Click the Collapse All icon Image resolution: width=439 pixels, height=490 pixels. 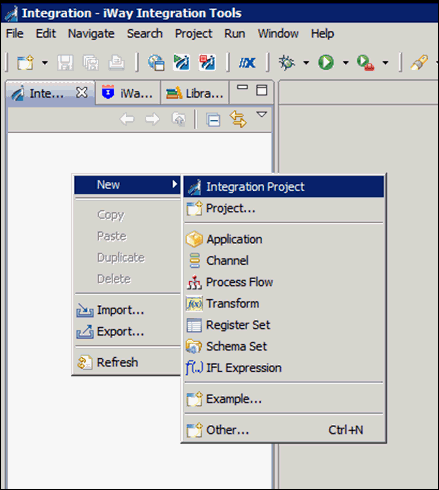pos(213,120)
